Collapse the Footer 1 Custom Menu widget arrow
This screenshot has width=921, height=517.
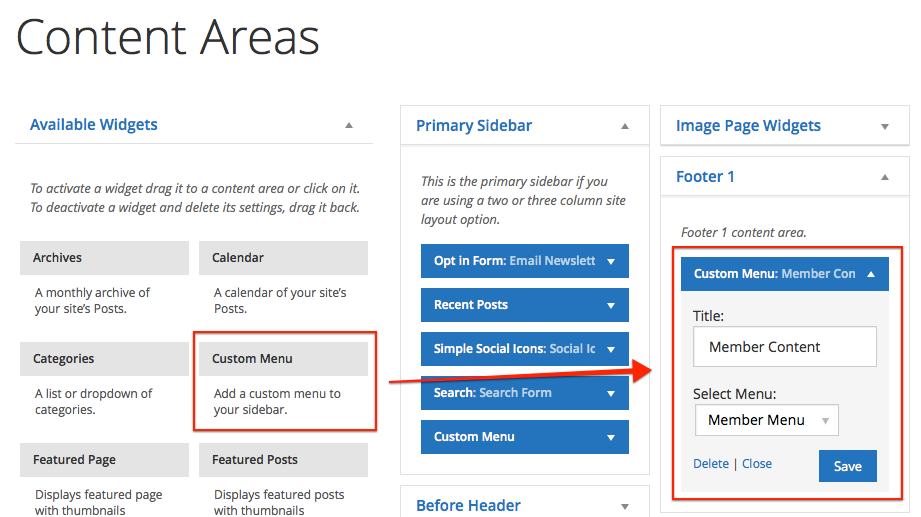coord(871,274)
